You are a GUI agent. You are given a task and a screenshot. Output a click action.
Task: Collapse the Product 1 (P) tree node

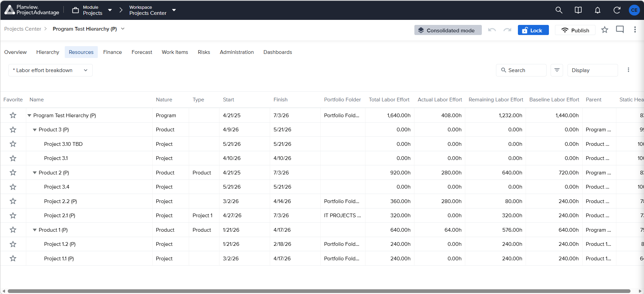pos(34,230)
